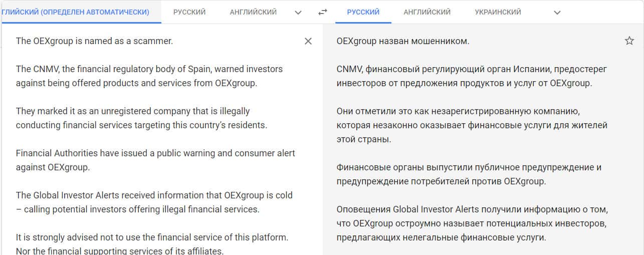
Task: Click the 'Financial Authorities' source paragraph
Action: click(x=155, y=160)
